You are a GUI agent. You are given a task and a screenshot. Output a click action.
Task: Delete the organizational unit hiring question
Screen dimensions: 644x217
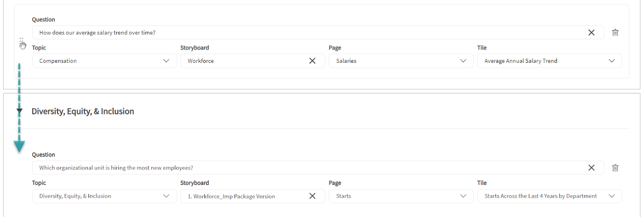click(x=615, y=168)
